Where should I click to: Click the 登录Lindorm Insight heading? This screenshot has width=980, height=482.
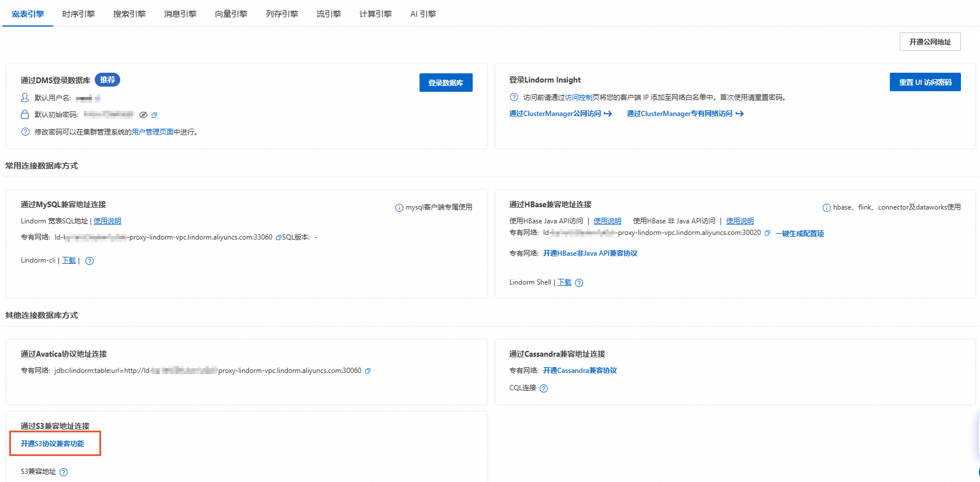(545, 80)
